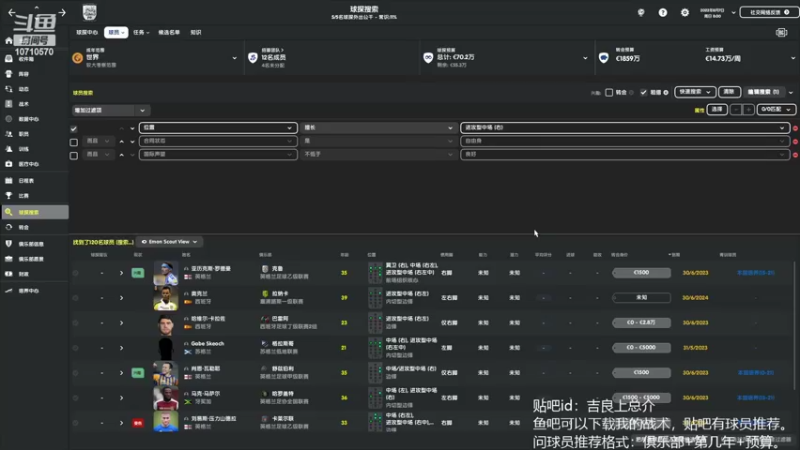Open the add filter (增加过滤器) dropdown
Image resolution: width=800 pixels, height=450 pixels.
pyautogui.click(x=110, y=110)
